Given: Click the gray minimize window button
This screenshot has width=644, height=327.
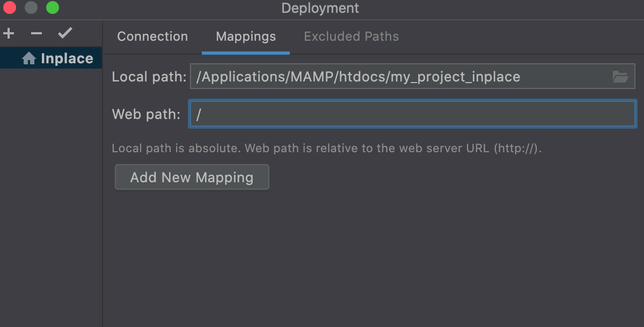Looking at the screenshot, I should pyautogui.click(x=31, y=8).
